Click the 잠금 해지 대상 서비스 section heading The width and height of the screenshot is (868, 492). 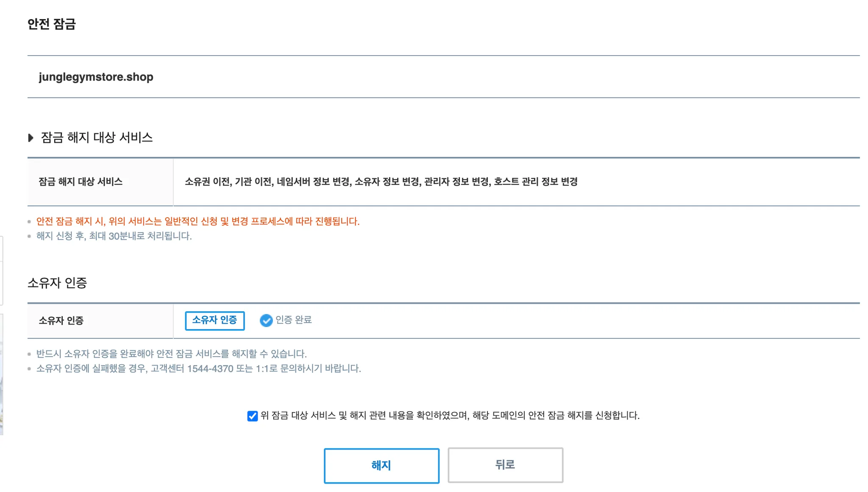click(x=97, y=138)
